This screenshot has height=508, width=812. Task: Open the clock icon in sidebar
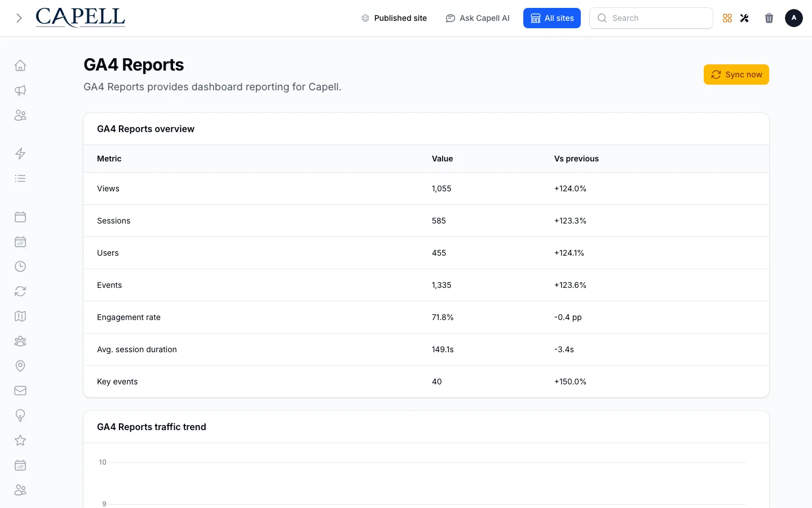pos(20,266)
